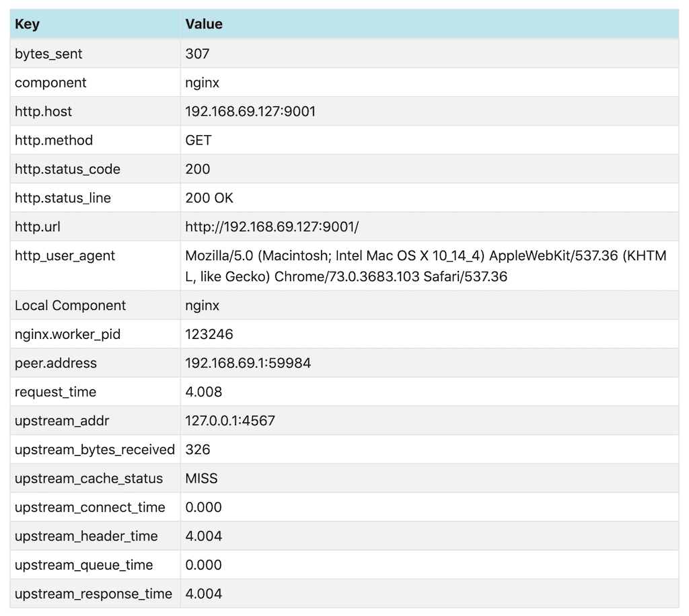The image size is (689, 616).
Task: Select the bytes_sent key cell
Action: pyautogui.click(x=48, y=54)
